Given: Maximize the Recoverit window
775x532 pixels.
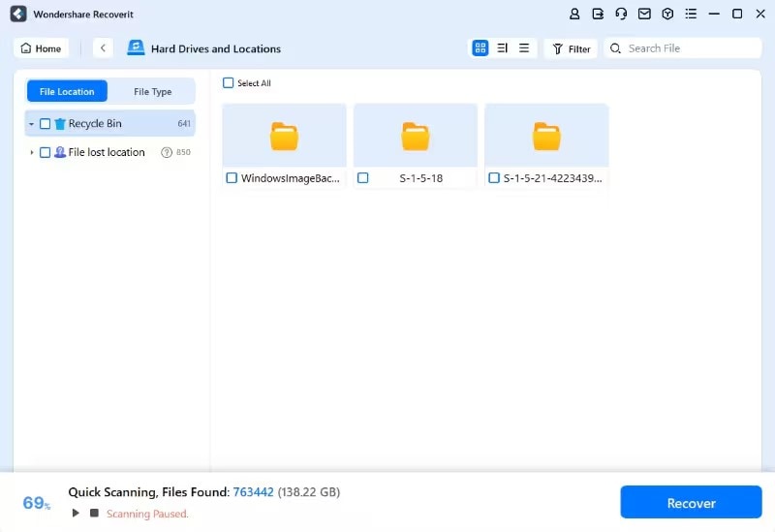Looking at the screenshot, I should point(737,14).
